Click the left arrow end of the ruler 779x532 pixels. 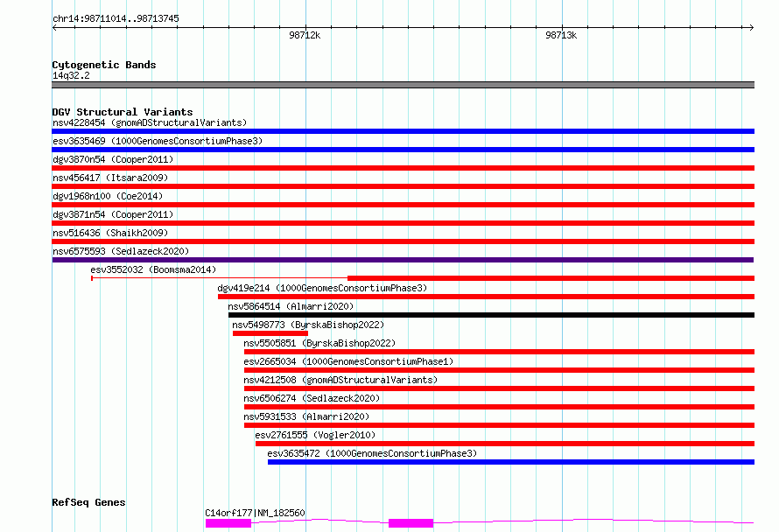coord(54,28)
